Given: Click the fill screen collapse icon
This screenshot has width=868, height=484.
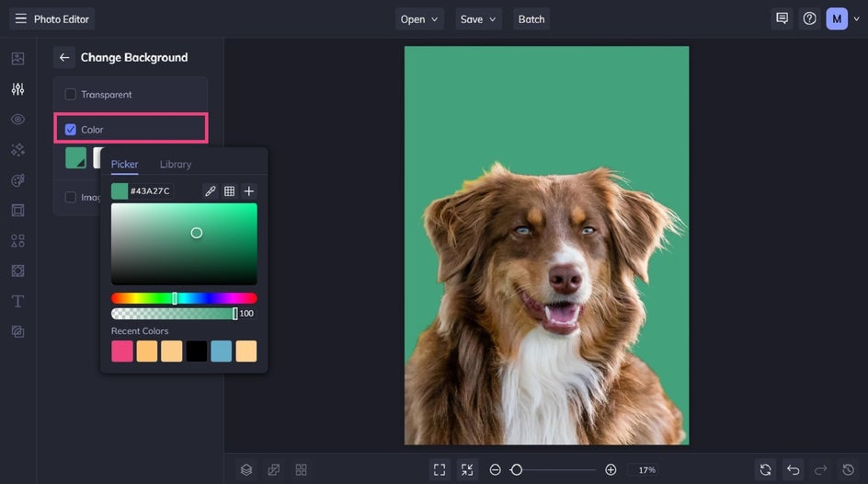Looking at the screenshot, I should [x=467, y=470].
